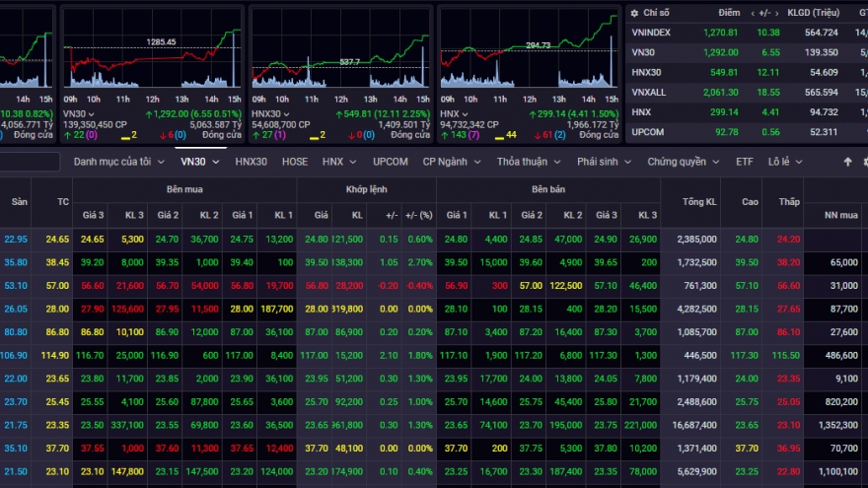Select the ETF tab
The image size is (868, 488).
744,162
